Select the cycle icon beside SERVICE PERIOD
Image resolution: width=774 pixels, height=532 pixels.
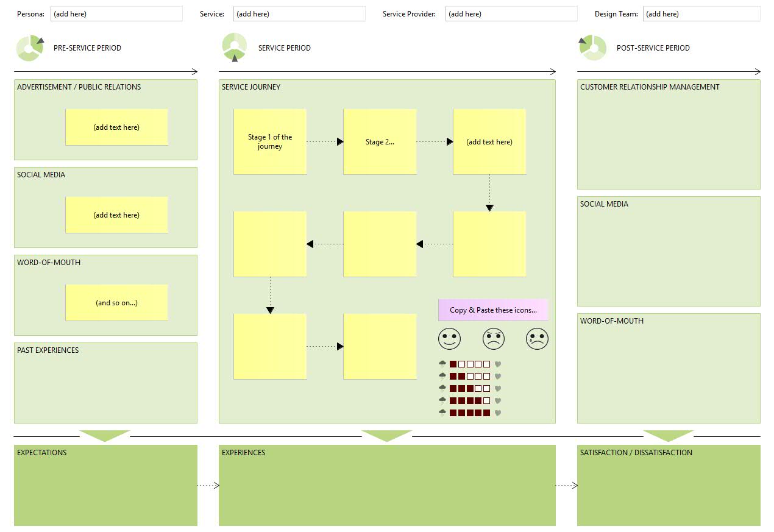(235, 48)
